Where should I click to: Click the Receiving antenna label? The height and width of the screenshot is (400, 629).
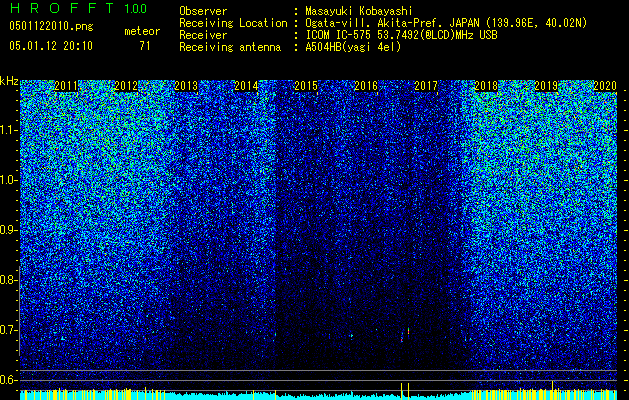(x=230, y=47)
